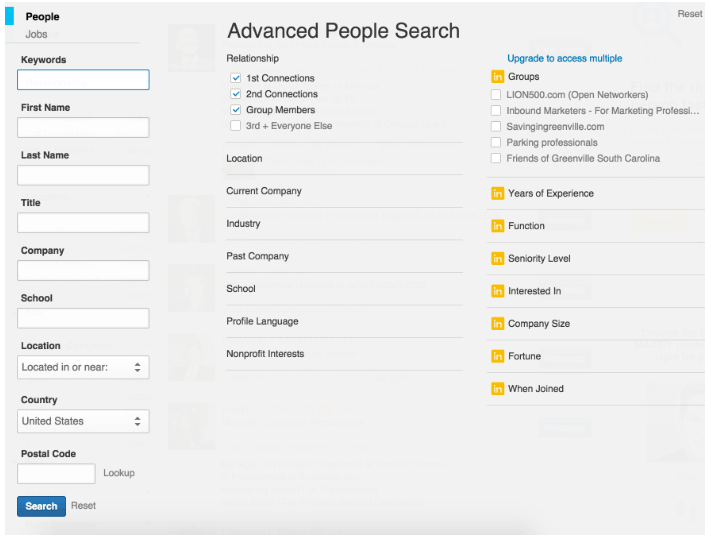Click the premium icon beside Years of Experience
This screenshot has height=538, width=711.
497,194
